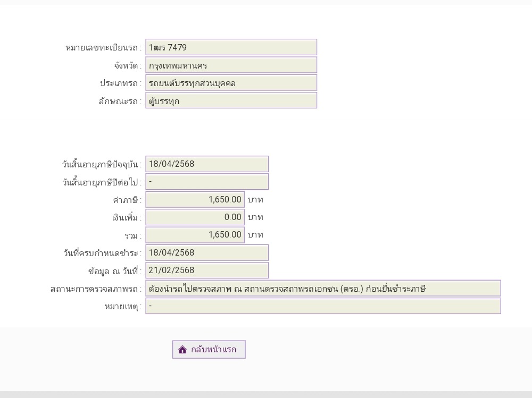
Task: Click the next year tax expiry field
Action: 207,182
